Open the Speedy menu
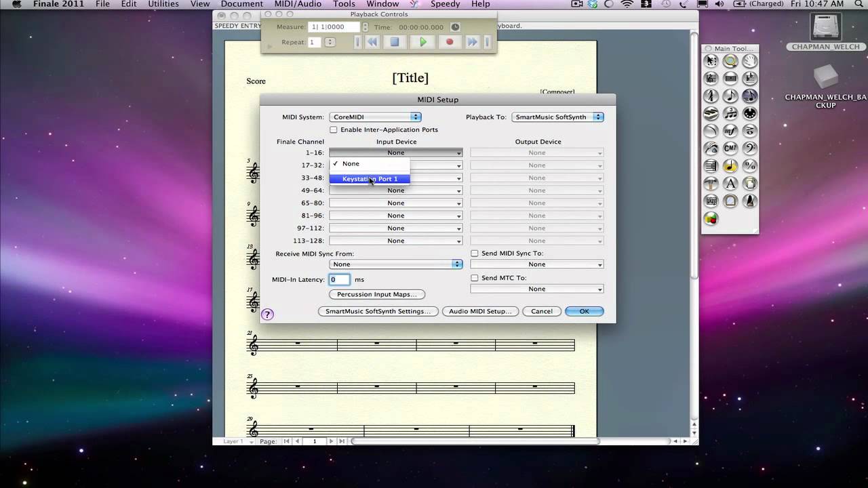This screenshot has height=488, width=868. pyautogui.click(x=445, y=4)
